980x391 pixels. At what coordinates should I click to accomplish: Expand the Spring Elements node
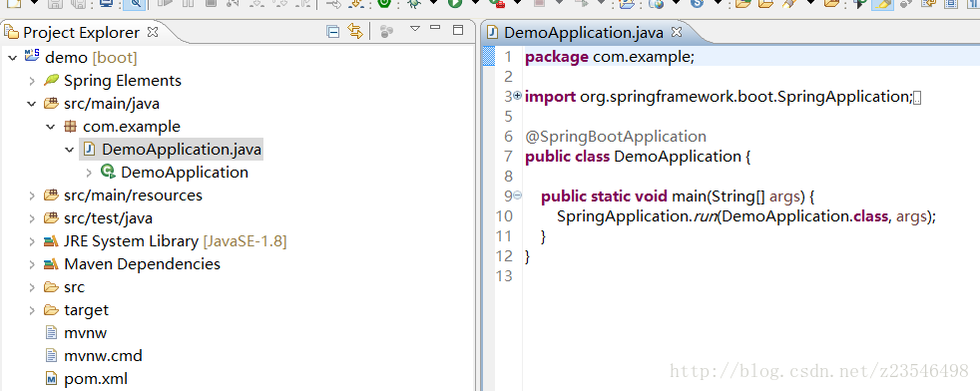pyautogui.click(x=31, y=81)
